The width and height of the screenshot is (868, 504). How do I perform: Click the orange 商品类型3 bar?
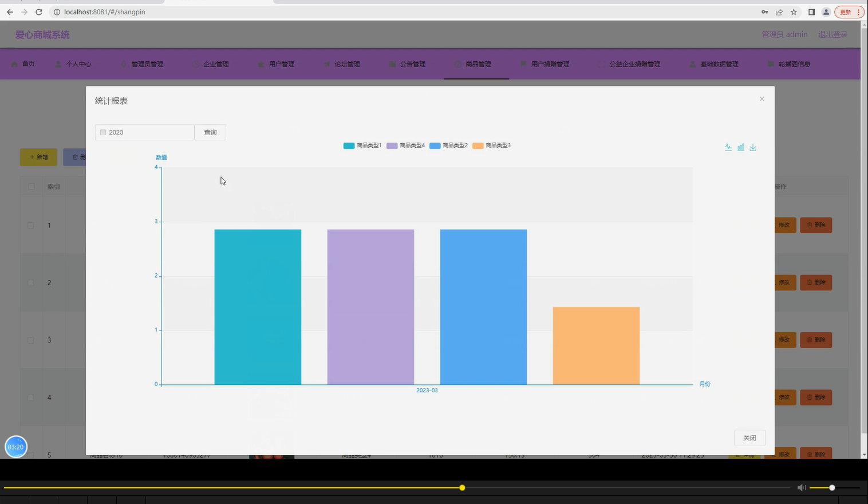(596, 346)
